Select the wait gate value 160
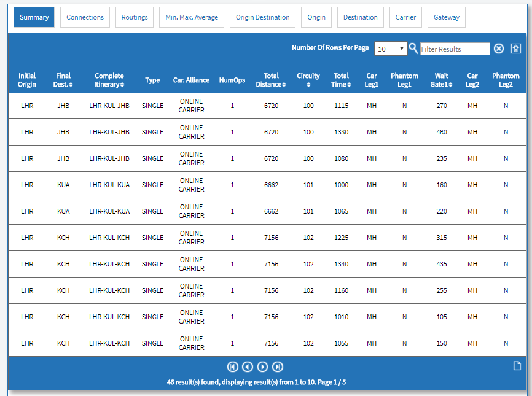The height and width of the screenshot is (396, 532). (442, 185)
